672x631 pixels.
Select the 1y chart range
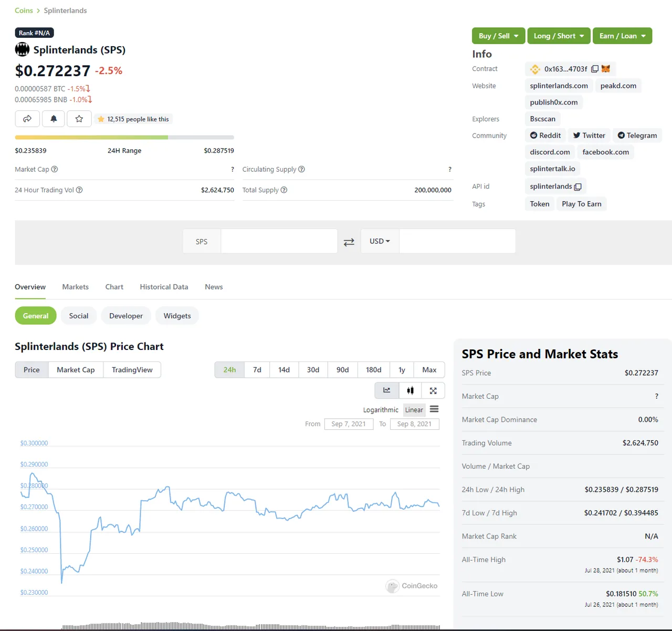pos(402,370)
